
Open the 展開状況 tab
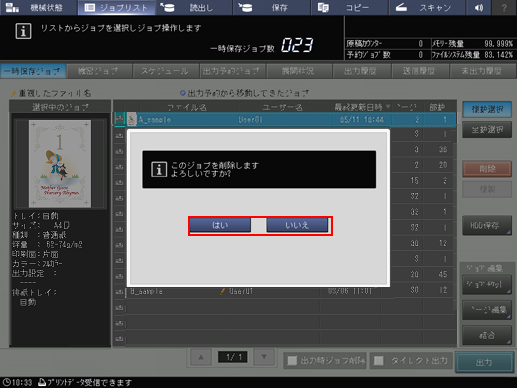298,71
